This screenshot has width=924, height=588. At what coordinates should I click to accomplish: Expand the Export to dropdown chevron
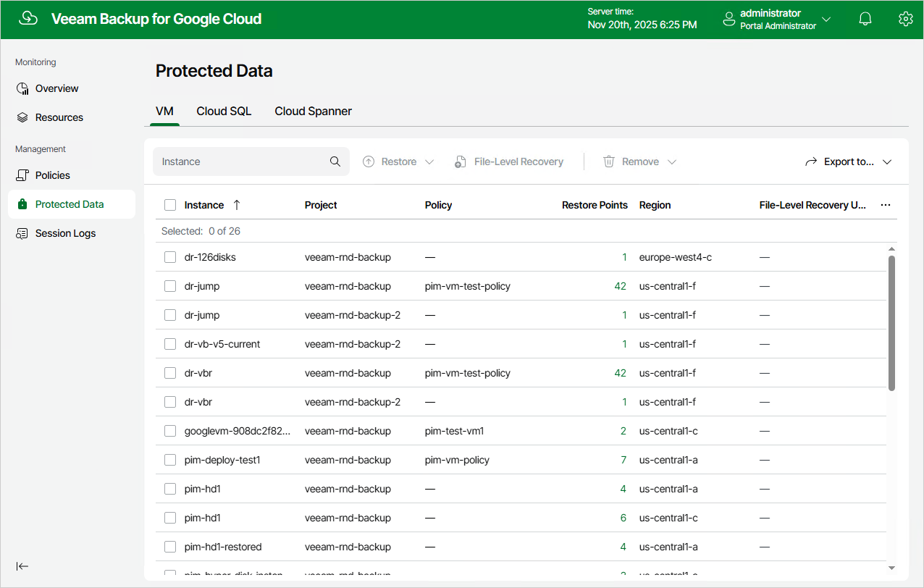887,161
